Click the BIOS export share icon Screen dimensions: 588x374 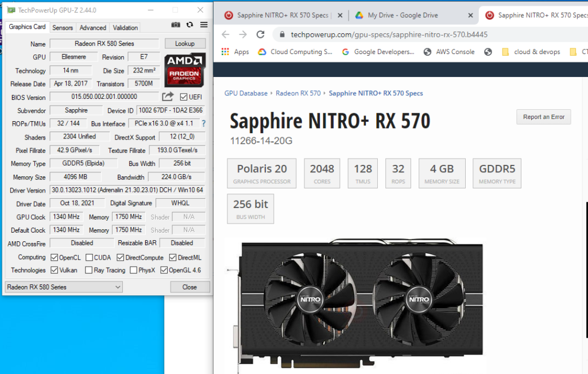tap(168, 97)
